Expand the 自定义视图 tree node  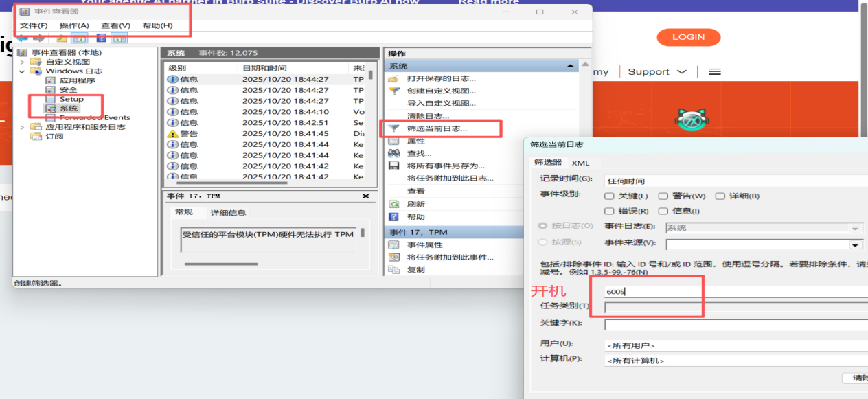tap(22, 62)
